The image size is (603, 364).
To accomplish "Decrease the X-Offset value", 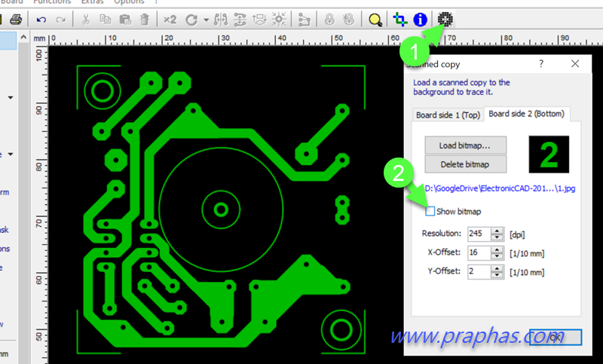I will coord(497,256).
